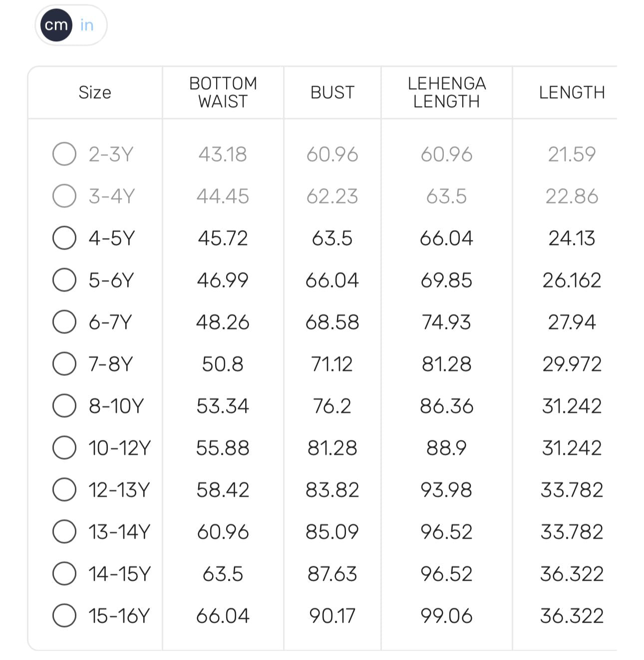Choose size 5-6Y
This screenshot has width=644, height=660.
[x=64, y=280]
